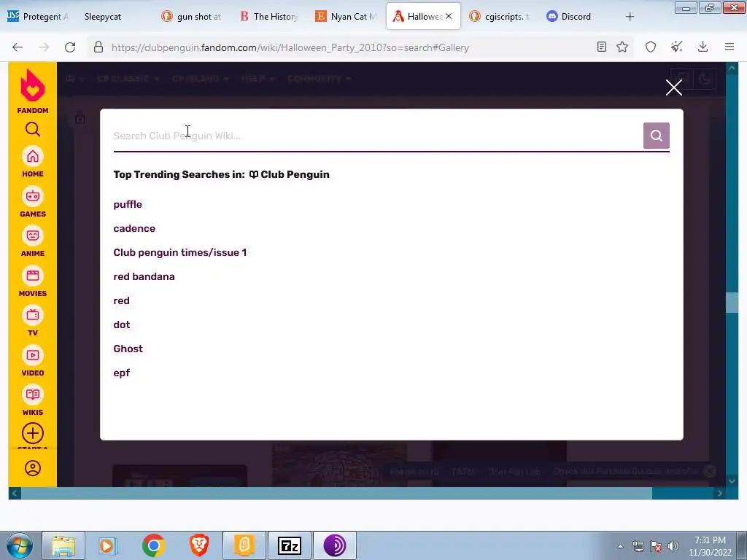Select trending search 'Ghost'
This screenshot has height=560, width=747.
128,349
